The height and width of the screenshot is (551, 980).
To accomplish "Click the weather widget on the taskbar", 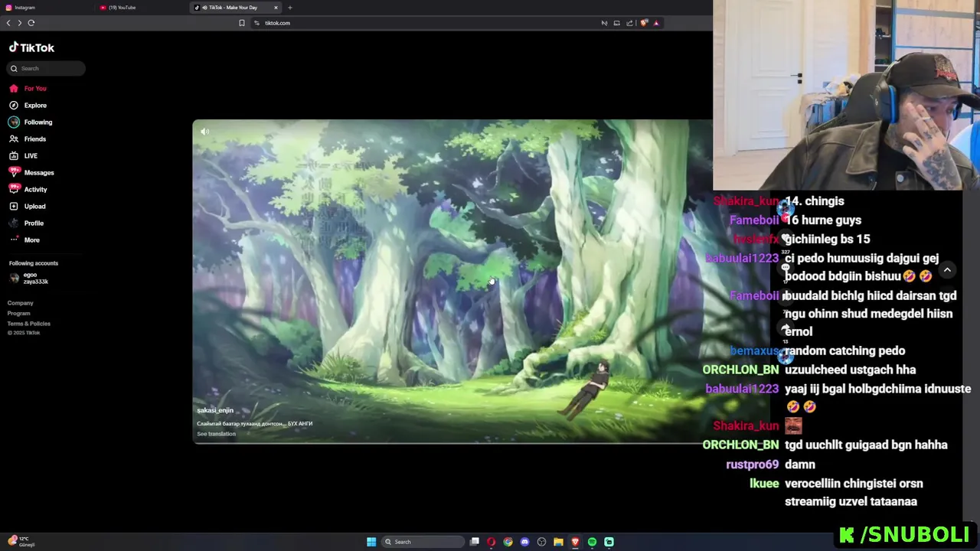I will pyautogui.click(x=21, y=541).
